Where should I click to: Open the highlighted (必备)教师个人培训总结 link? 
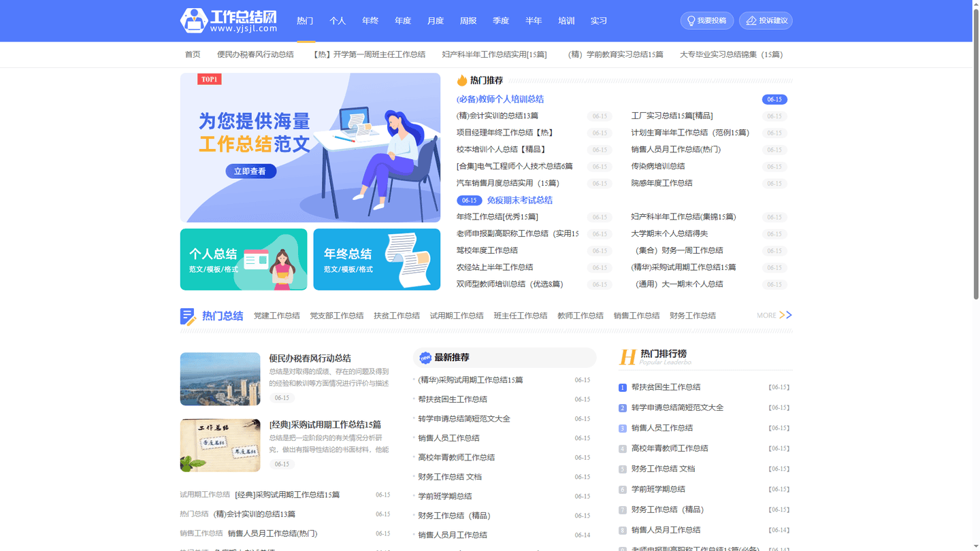coord(500,99)
